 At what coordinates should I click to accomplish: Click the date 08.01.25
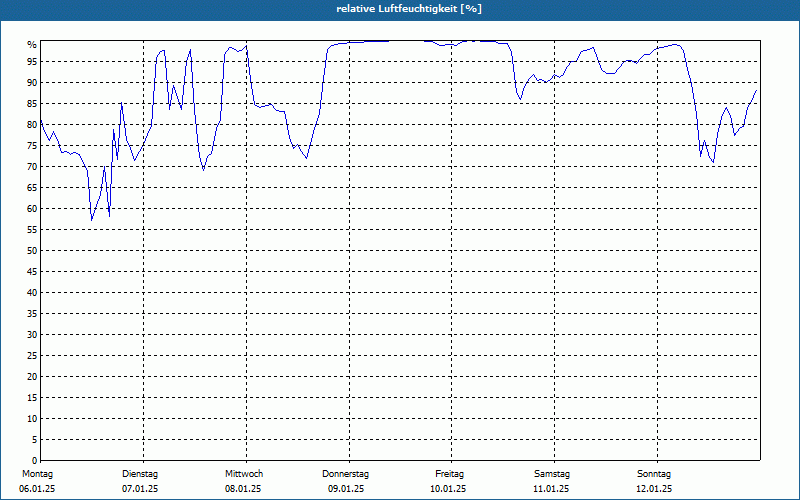[x=243, y=489]
